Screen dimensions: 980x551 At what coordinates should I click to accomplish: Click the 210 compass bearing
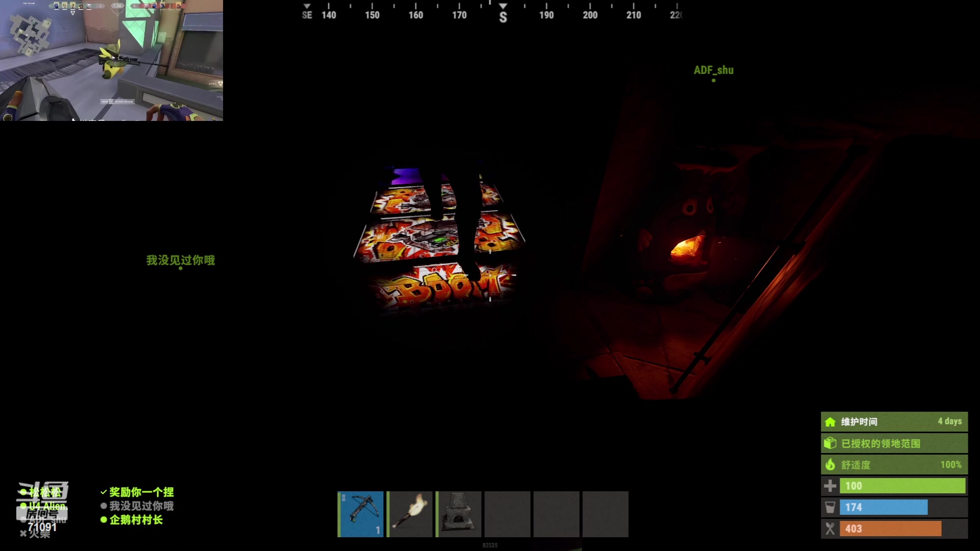click(633, 15)
